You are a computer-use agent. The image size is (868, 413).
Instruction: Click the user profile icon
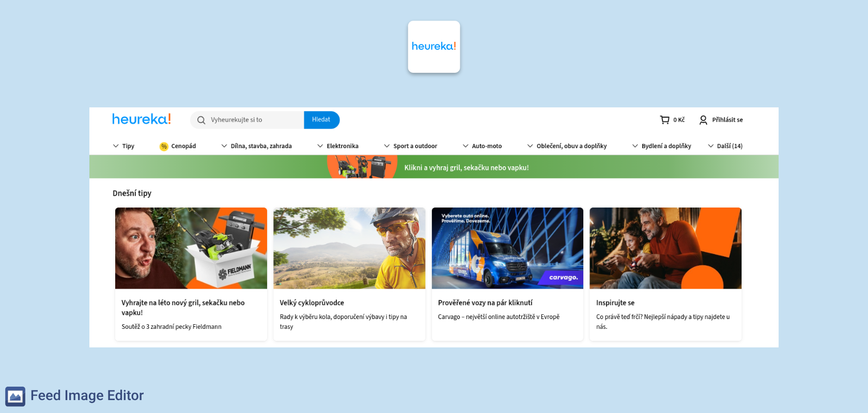pyautogui.click(x=703, y=120)
